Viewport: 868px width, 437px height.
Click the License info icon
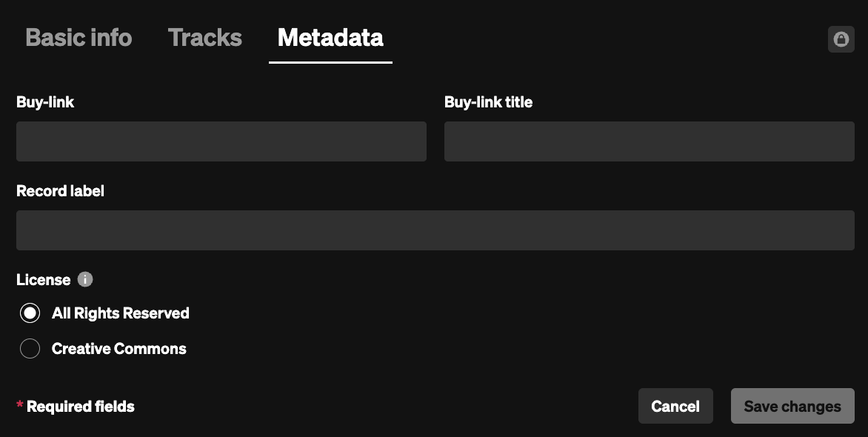tap(85, 279)
